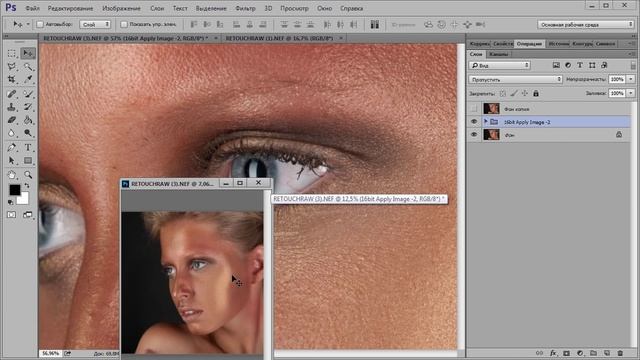Enable the Автовыбор checkbox

click(x=40, y=24)
